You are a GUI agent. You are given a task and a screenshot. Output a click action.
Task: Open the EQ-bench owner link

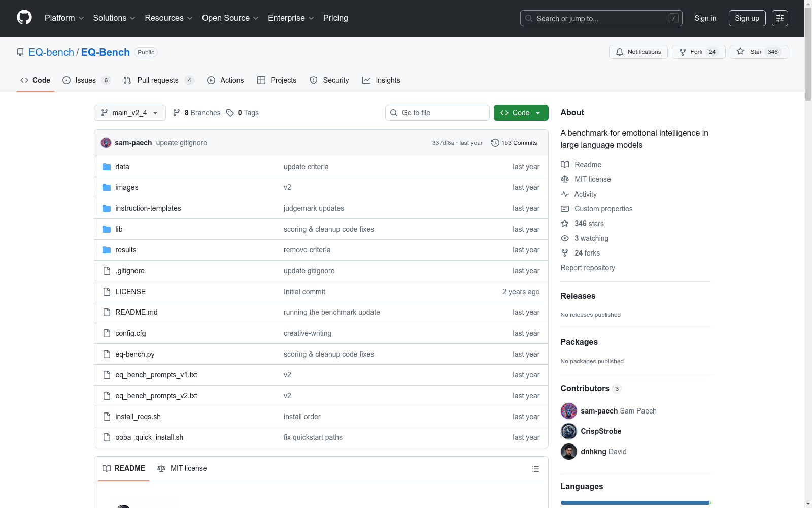coord(51,52)
